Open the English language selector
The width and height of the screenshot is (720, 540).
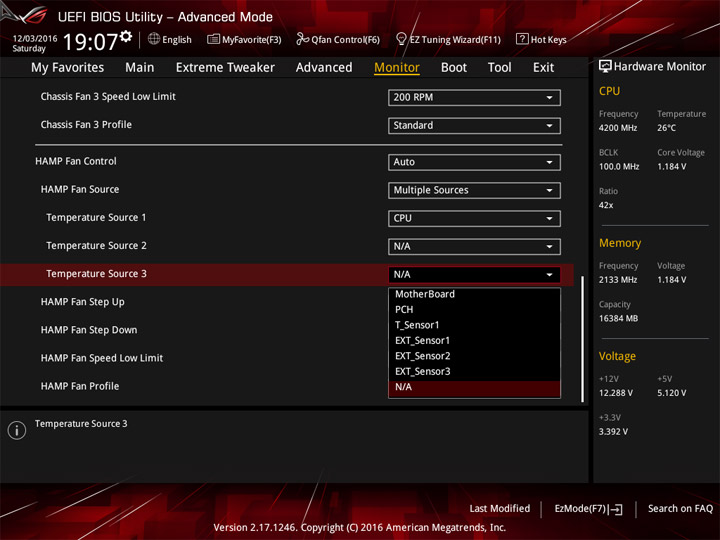point(169,39)
